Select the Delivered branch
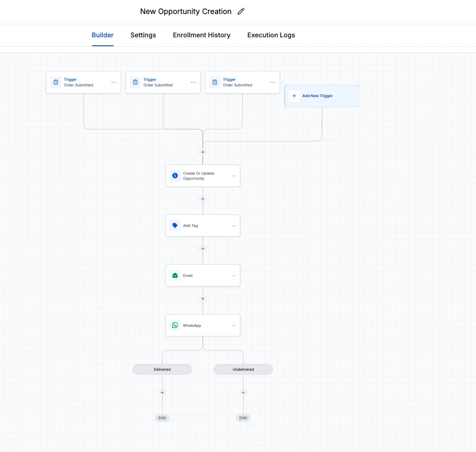Image resolution: width=476 pixels, height=452 pixels. click(162, 369)
